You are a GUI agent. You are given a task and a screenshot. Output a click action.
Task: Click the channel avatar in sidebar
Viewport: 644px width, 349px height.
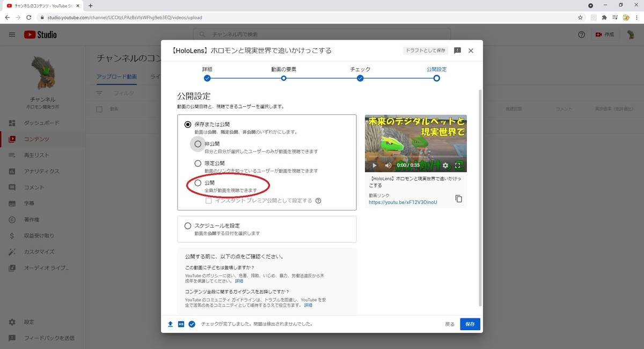(42, 72)
